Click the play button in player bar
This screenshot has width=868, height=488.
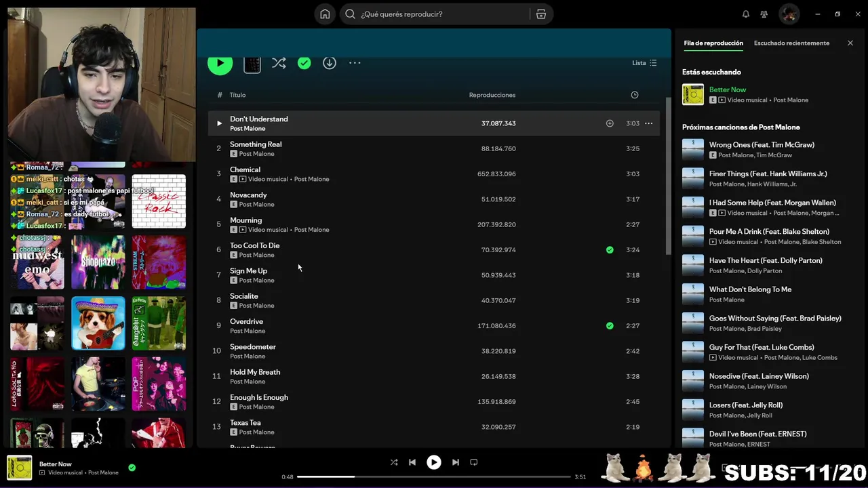tap(434, 462)
